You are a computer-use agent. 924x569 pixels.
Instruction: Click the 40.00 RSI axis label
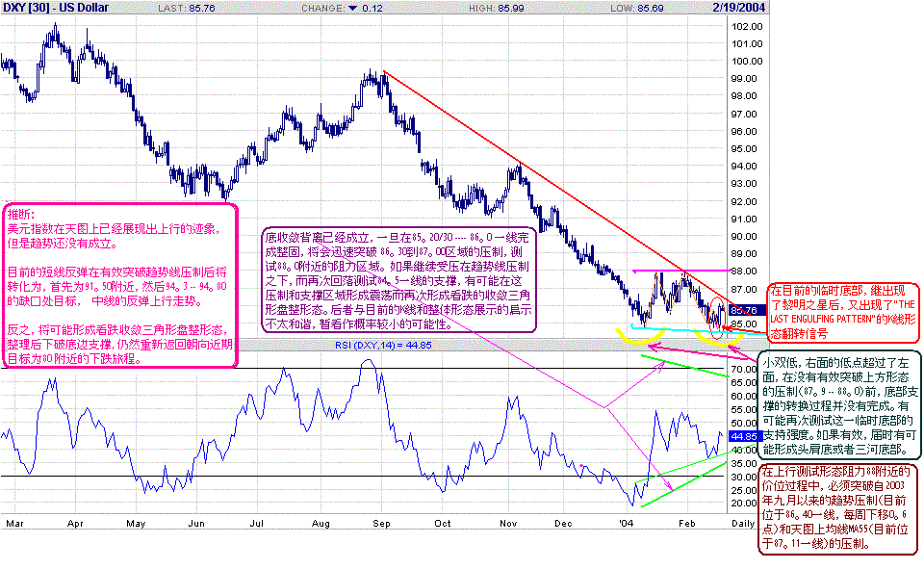(x=744, y=451)
